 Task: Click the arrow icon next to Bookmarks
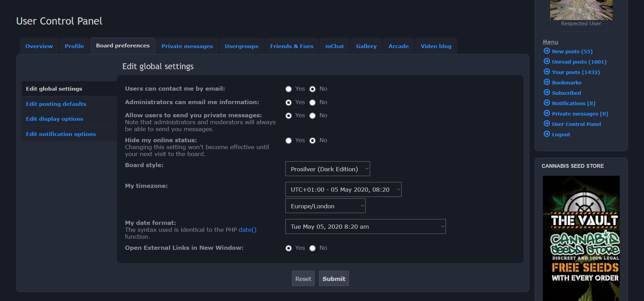tap(547, 82)
